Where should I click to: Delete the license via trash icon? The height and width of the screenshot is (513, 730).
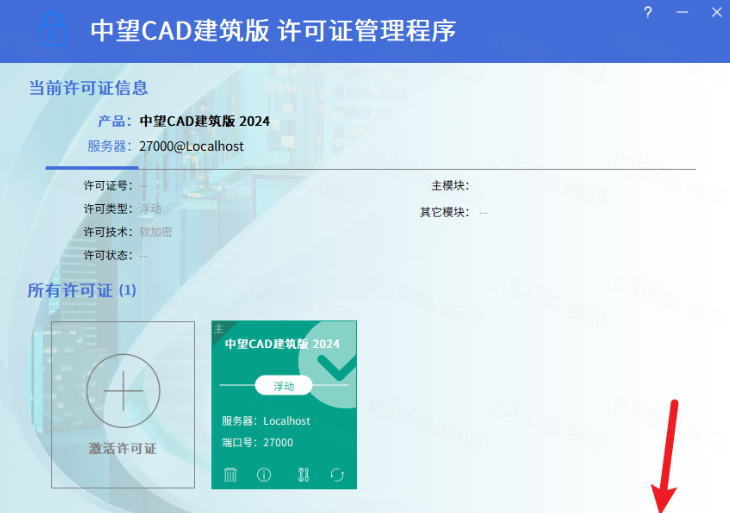click(x=230, y=475)
